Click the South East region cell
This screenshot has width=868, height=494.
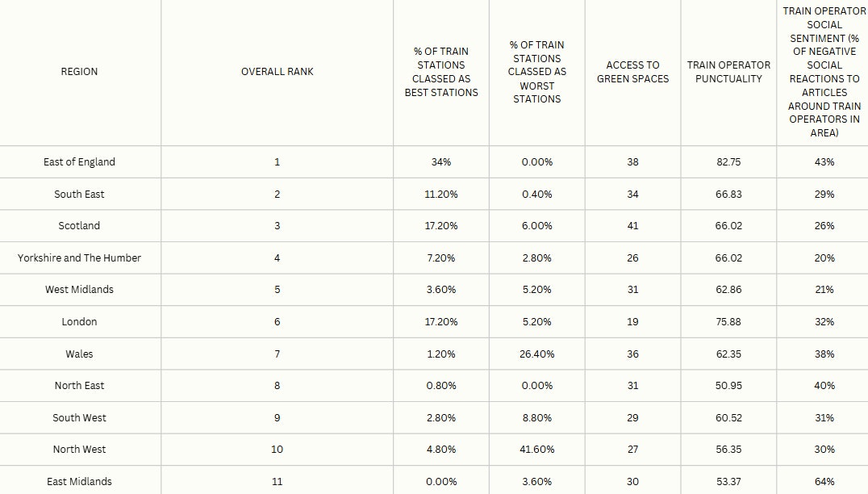(79, 195)
